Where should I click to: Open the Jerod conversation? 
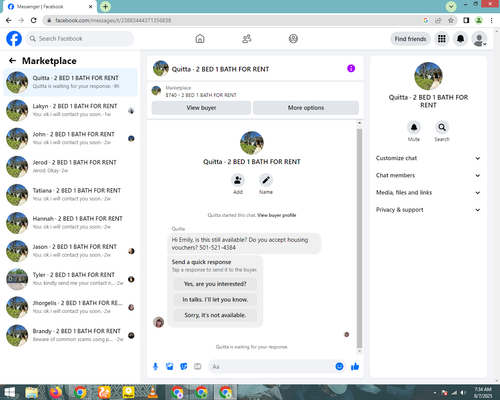click(x=70, y=167)
